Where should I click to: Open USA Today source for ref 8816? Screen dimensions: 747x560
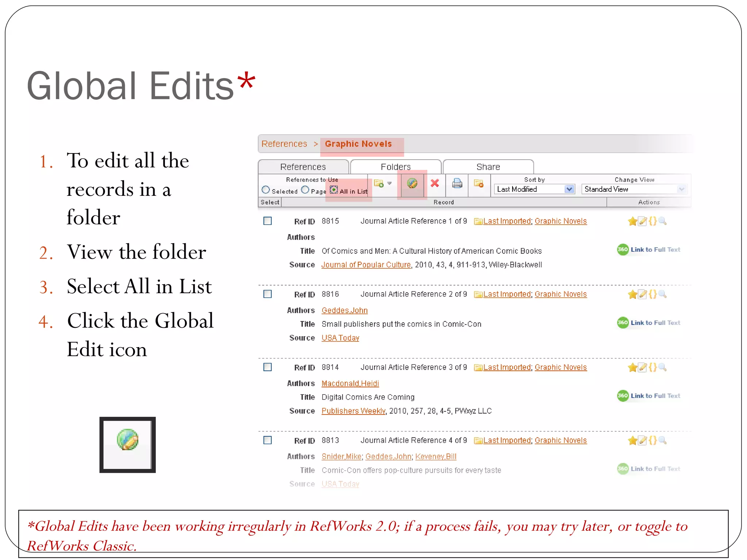[340, 338]
